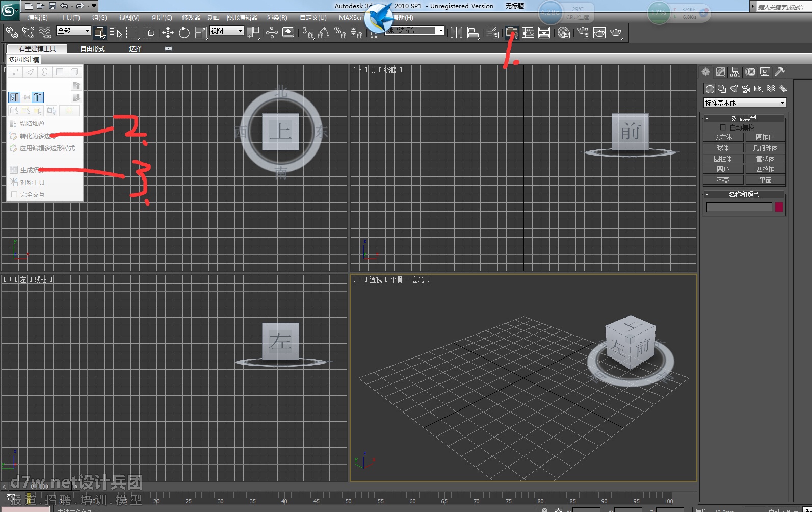Tick the 完全交互 checkbox
This screenshot has height=512, width=812.
click(x=14, y=194)
